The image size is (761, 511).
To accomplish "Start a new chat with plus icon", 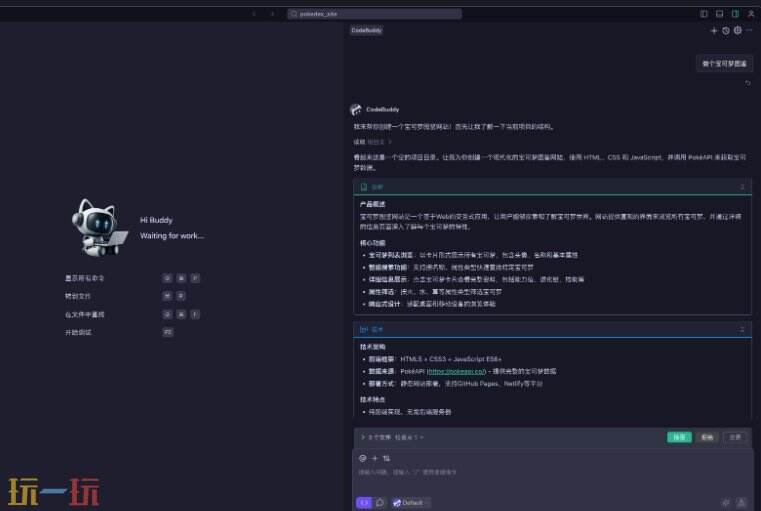I will [x=713, y=31].
